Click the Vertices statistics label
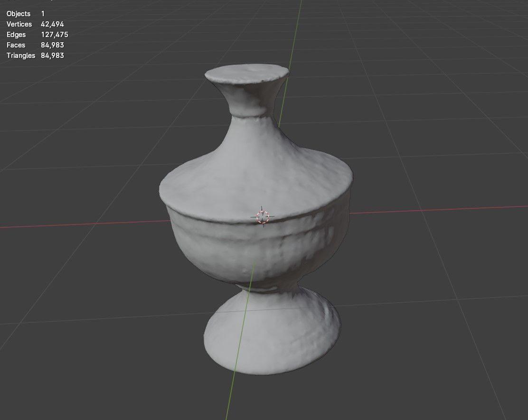 (19, 24)
